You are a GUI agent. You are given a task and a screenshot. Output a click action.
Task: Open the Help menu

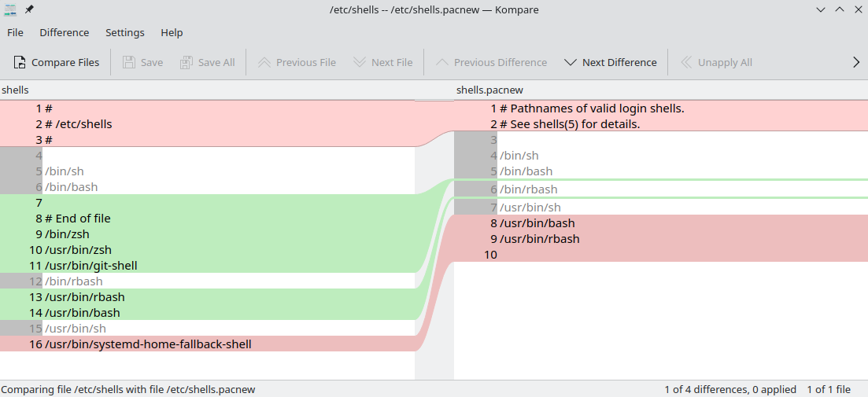click(172, 32)
